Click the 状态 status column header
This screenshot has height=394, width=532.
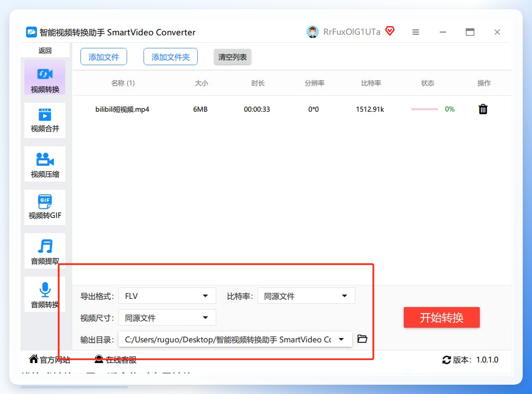tap(428, 83)
